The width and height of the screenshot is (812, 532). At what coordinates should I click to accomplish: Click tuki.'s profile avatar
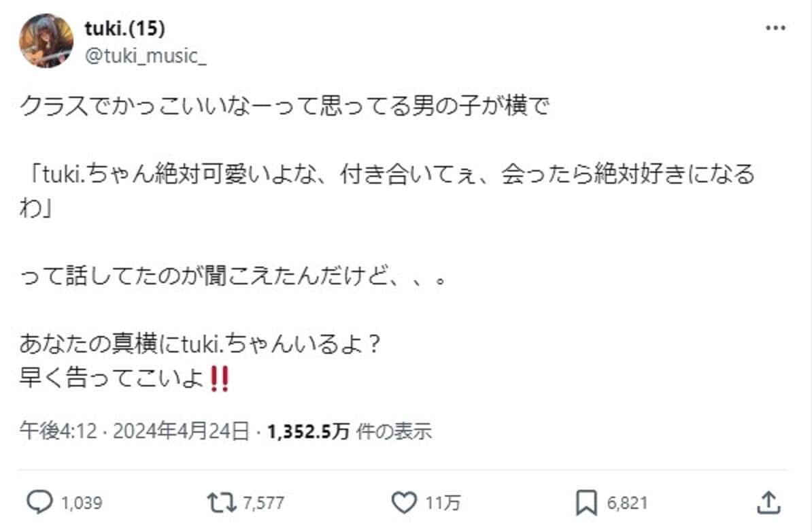(46, 39)
